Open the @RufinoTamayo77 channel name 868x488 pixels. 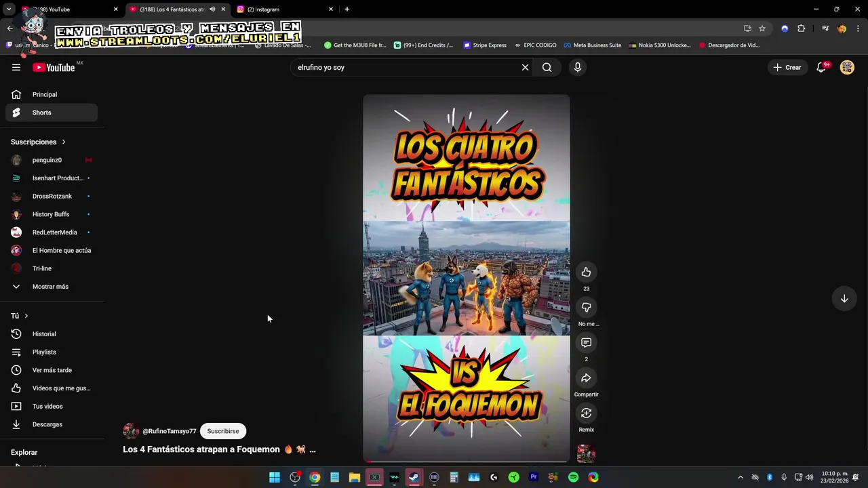point(169,431)
